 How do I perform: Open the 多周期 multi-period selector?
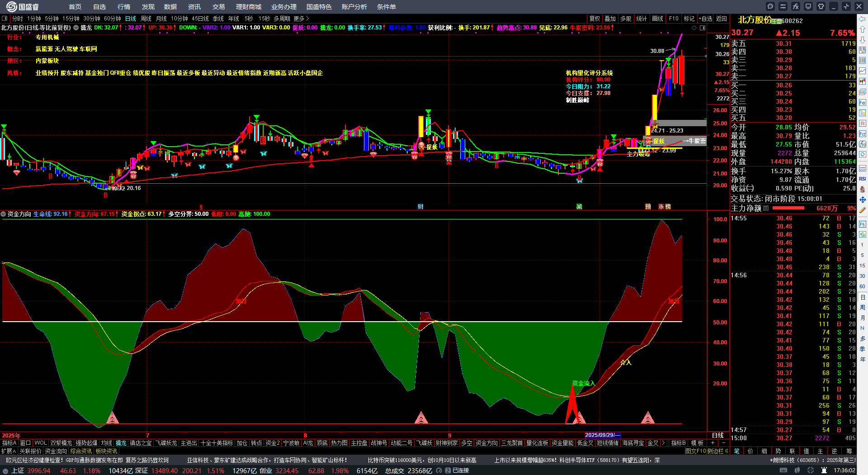(x=282, y=19)
